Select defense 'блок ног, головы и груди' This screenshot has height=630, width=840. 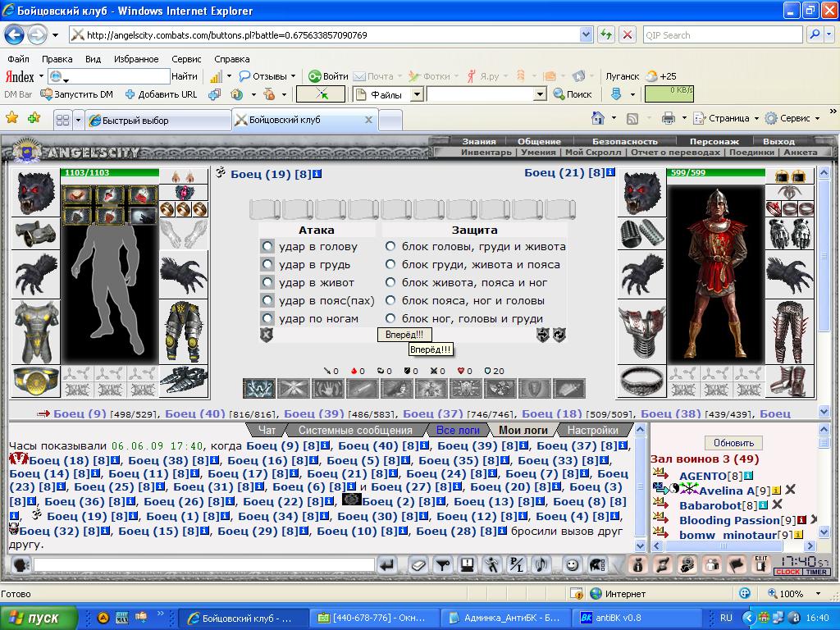point(390,318)
